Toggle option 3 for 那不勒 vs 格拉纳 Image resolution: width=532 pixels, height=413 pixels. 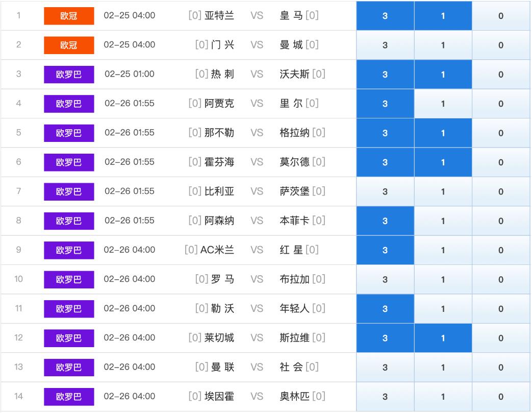[385, 133]
